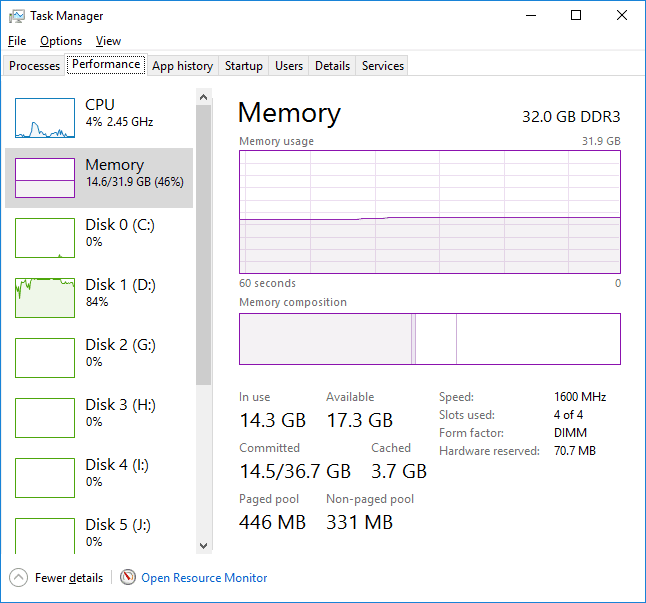Screen dimensions: 646x603
Task: Select the CPU usage graph thumbnail
Action: (45, 118)
